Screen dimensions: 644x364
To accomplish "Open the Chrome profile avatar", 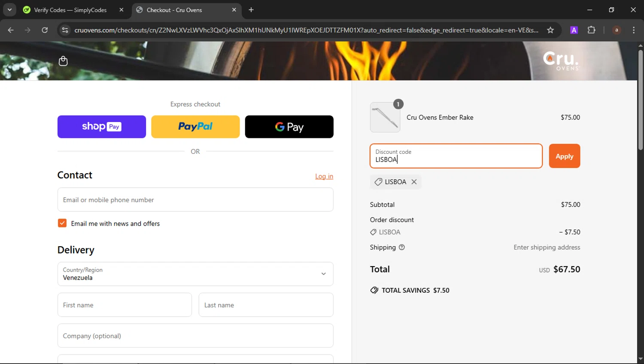I will tap(617, 30).
